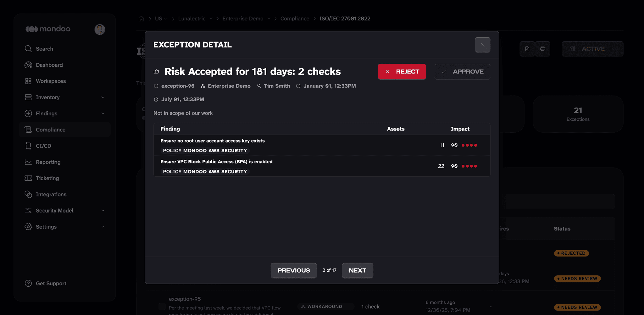
Task: Open Ticketing in the sidebar
Action: (65, 178)
